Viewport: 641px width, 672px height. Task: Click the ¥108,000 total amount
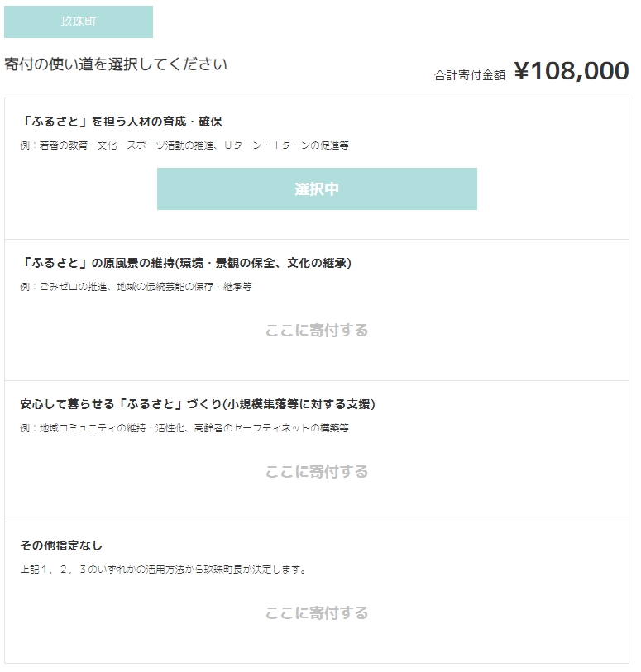[571, 71]
